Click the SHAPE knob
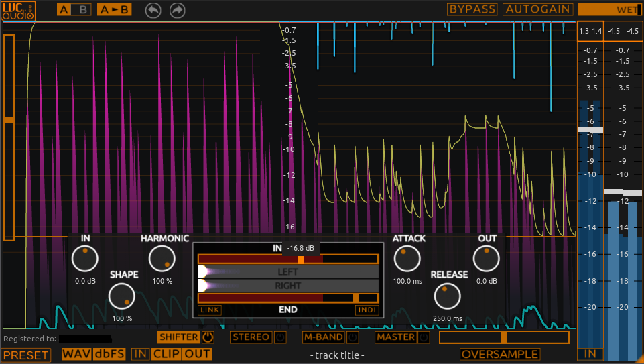 (x=121, y=296)
